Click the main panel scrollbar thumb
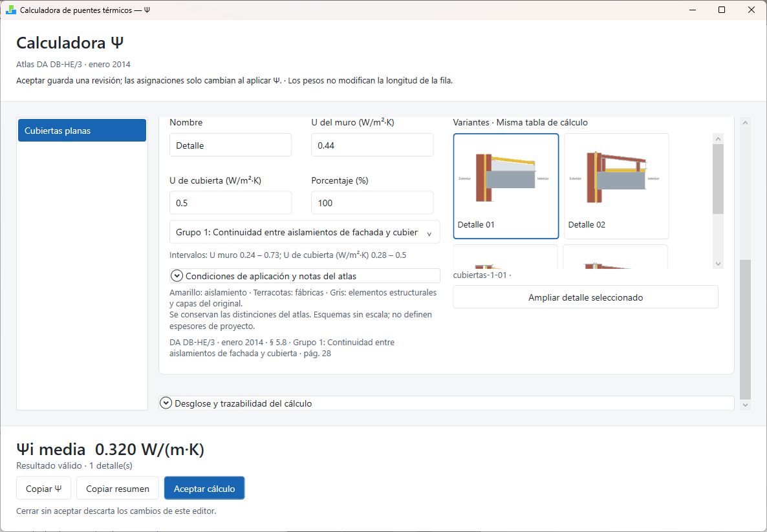This screenshot has height=532, width=767. pyautogui.click(x=745, y=330)
